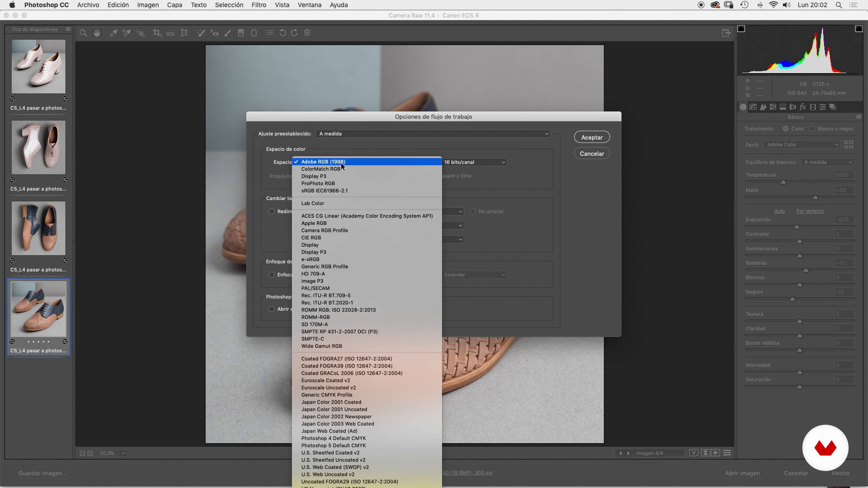Image resolution: width=868 pixels, height=488 pixels.
Task: Open the Perfil Adobe Color dropdown
Action: coord(802,145)
